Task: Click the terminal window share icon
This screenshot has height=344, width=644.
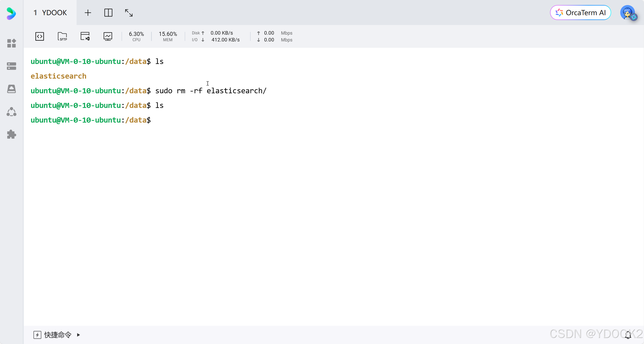Action: click(85, 36)
